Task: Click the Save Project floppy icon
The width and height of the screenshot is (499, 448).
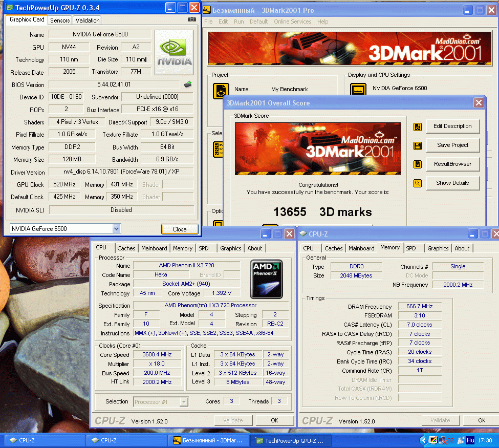Action: 418,146
